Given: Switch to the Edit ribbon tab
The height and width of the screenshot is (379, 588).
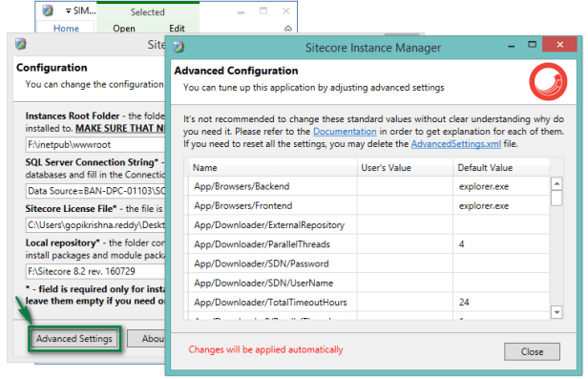Looking at the screenshot, I should click(177, 29).
